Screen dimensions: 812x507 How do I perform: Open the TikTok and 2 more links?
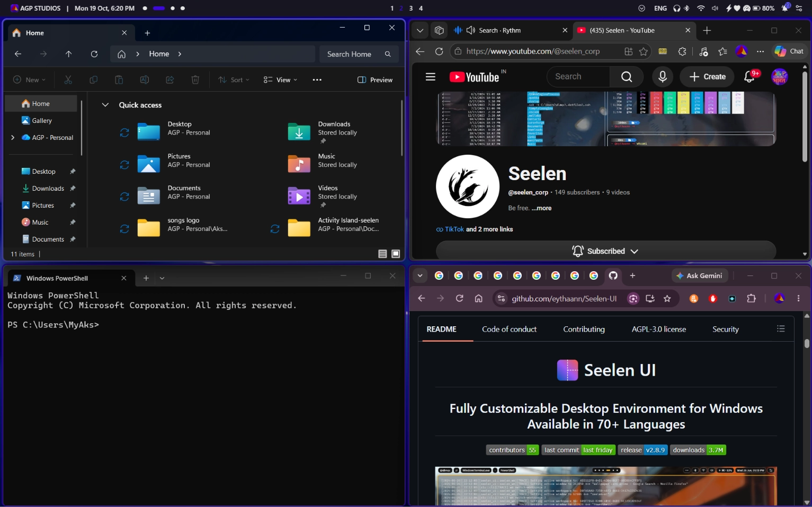point(475,229)
